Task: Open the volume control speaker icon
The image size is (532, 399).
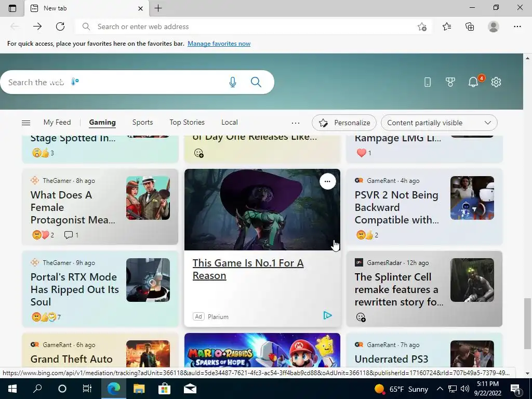Action: point(465,389)
